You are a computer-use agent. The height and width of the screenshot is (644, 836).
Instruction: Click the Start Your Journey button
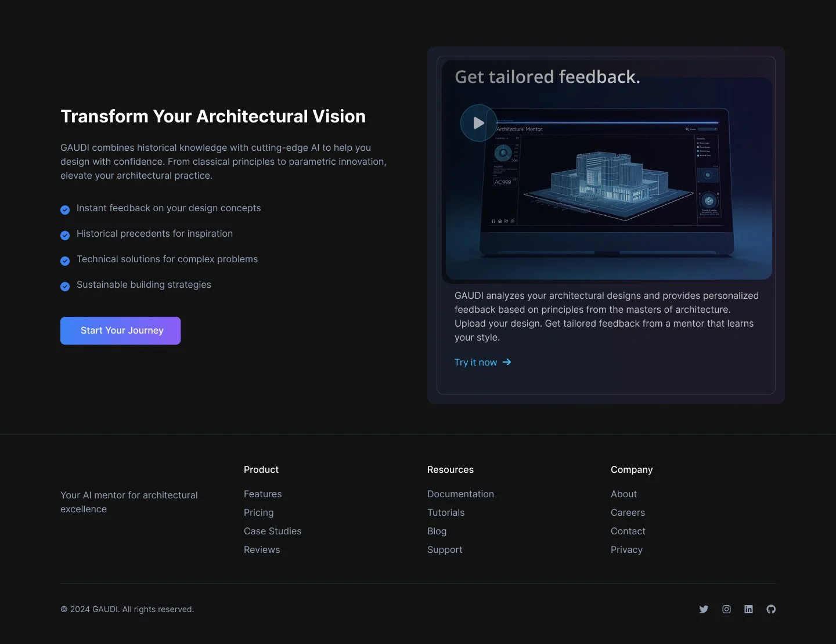[x=120, y=331]
